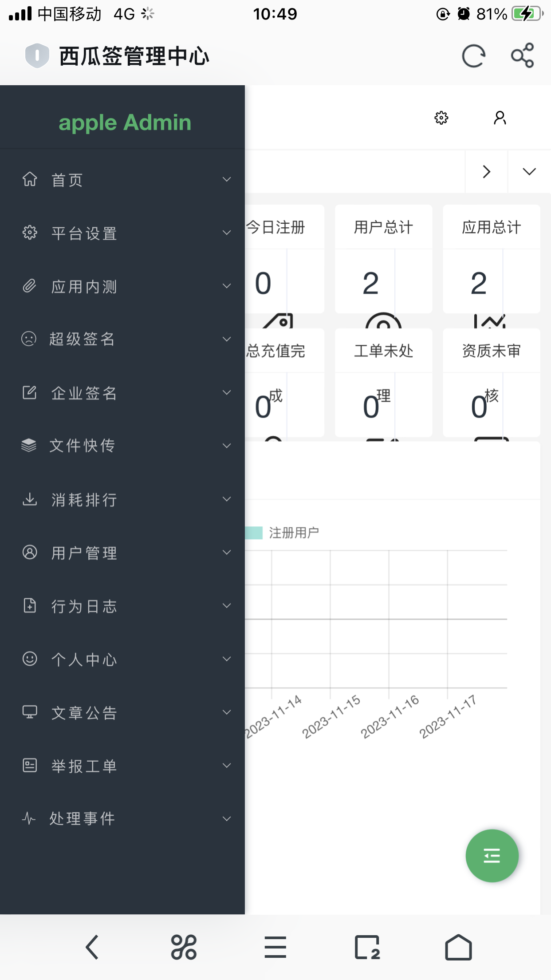This screenshot has width=551, height=980.
Task: Click the 2023-11-17 chart axis label
Action: click(x=448, y=716)
